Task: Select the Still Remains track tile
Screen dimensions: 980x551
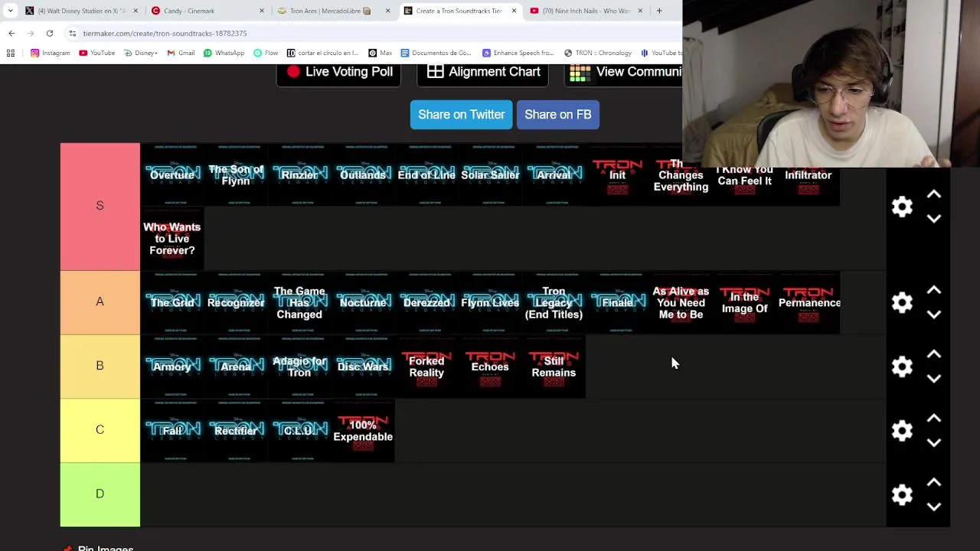Action: tap(554, 367)
